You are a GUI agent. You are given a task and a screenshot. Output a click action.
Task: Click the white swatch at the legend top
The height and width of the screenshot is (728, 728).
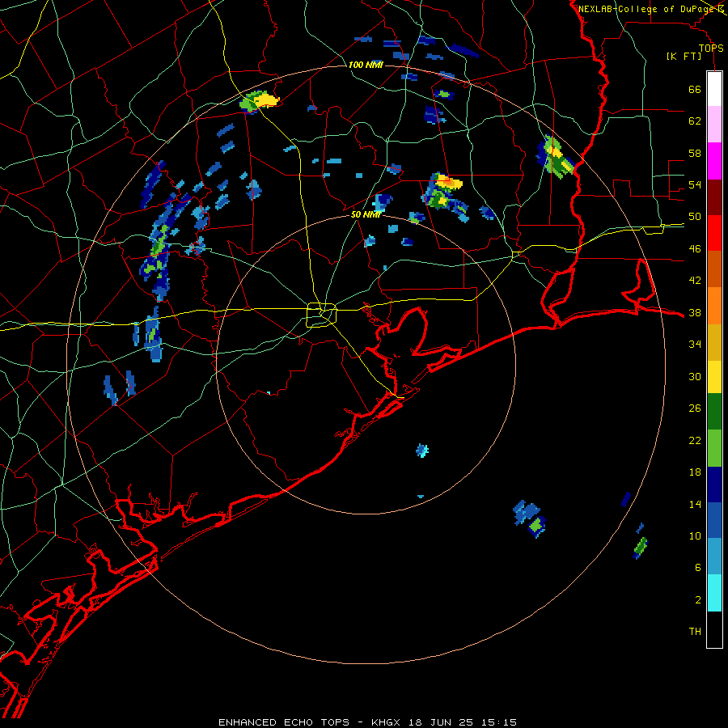[x=714, y=89]
